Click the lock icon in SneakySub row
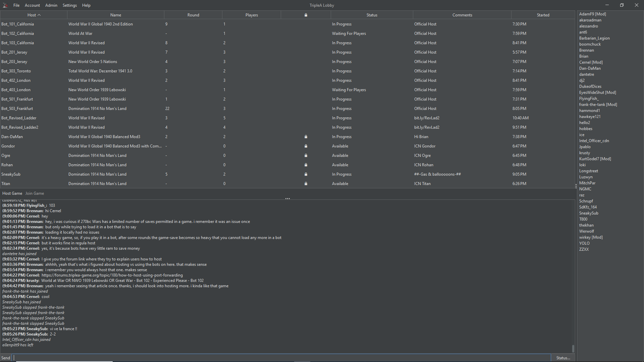The width and height of the screenshot is (644, 362). click(x=306, y=174)
